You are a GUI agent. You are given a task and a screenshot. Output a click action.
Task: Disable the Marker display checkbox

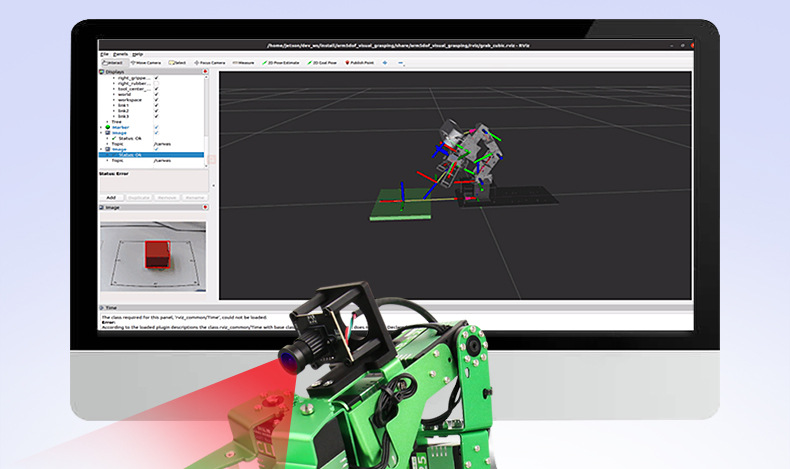coord(157,128)
